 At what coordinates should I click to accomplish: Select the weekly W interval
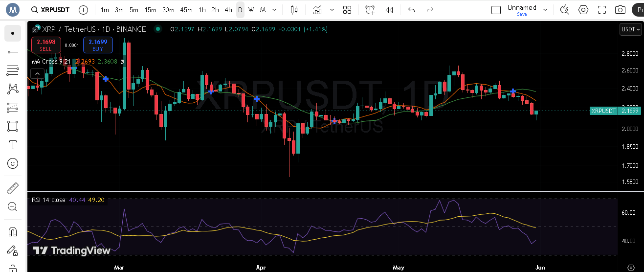tap(251, 10)
